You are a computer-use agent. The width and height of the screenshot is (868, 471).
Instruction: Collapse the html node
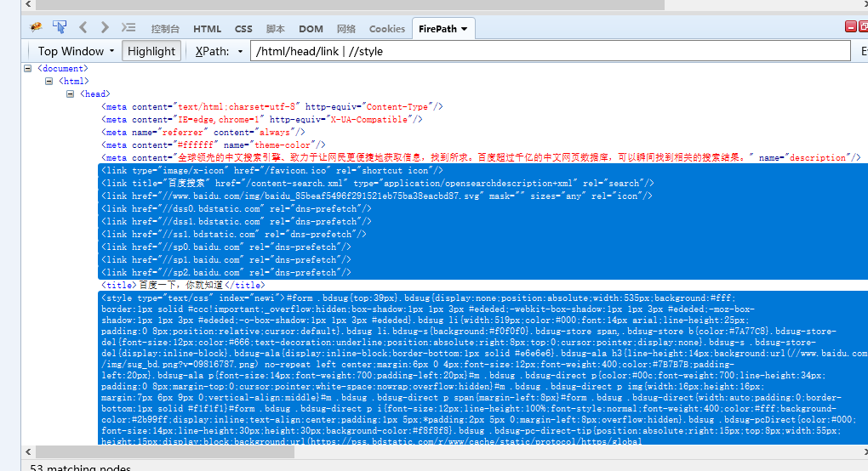pyautogui.click(x=49, y=82)
